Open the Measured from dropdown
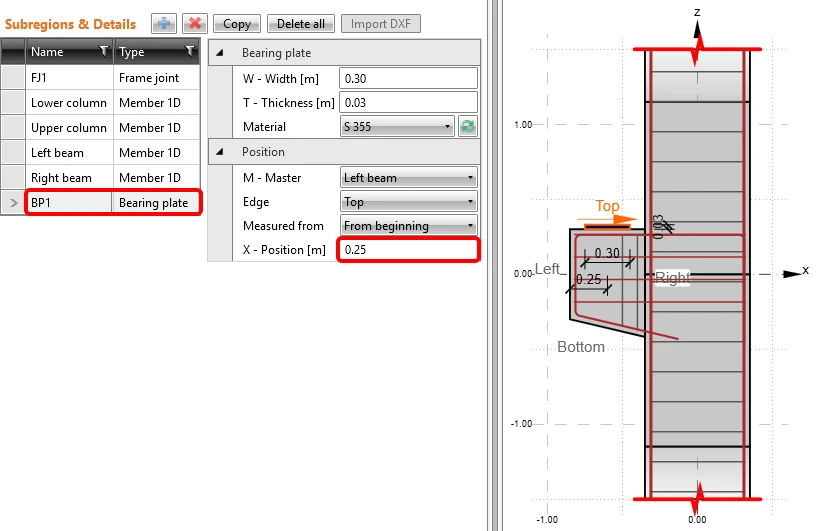This screenshot has height=531, width=817. point(408,226)
